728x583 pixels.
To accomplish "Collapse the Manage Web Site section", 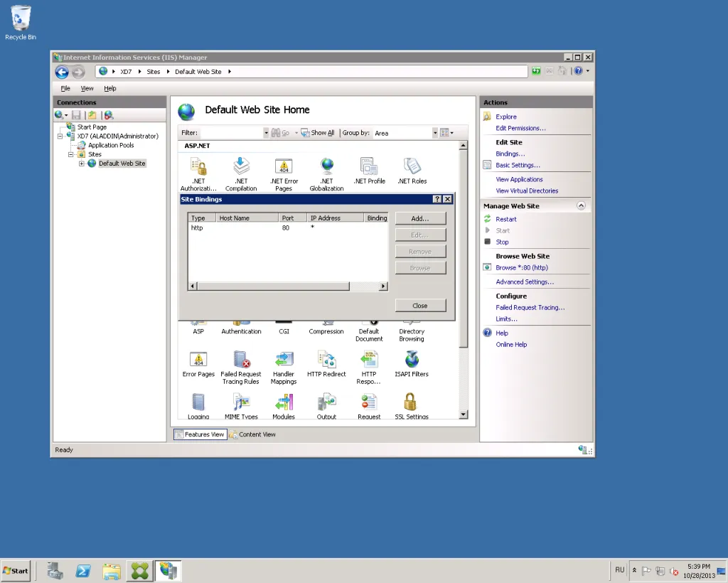I will [x=581, y=205].
